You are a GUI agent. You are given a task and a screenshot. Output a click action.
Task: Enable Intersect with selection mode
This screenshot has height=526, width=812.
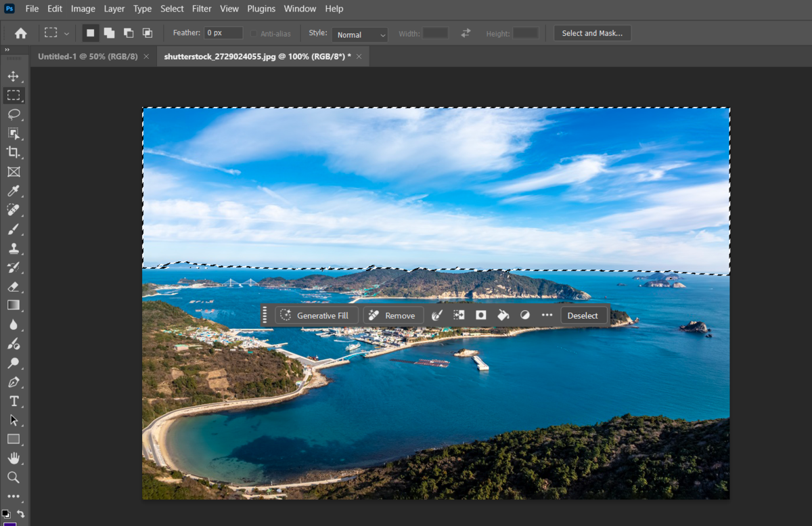point(148,33)
